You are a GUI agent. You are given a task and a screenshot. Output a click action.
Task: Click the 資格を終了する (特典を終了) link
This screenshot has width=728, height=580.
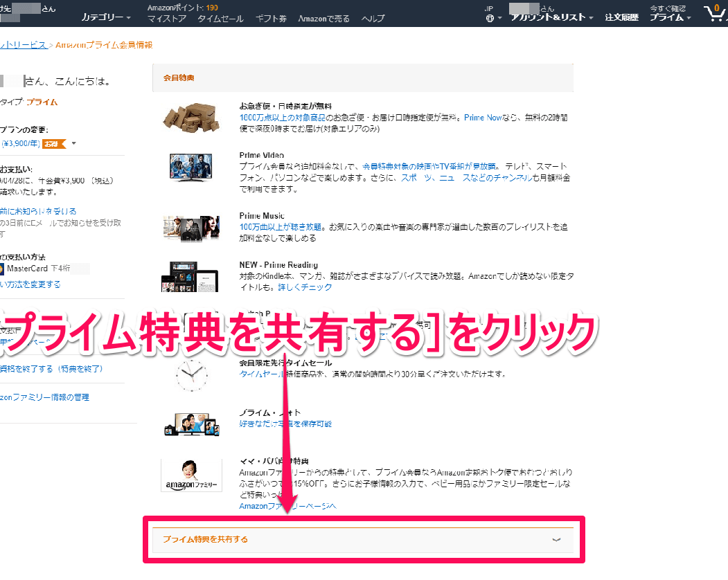51,369
